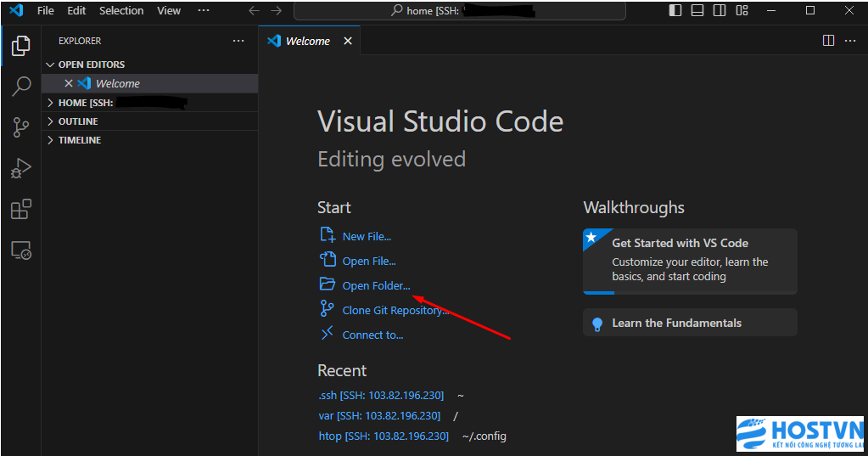This screenshot has width=868, height=456.
Task: Open the Edit menu
Action: (x=76, y=10)
